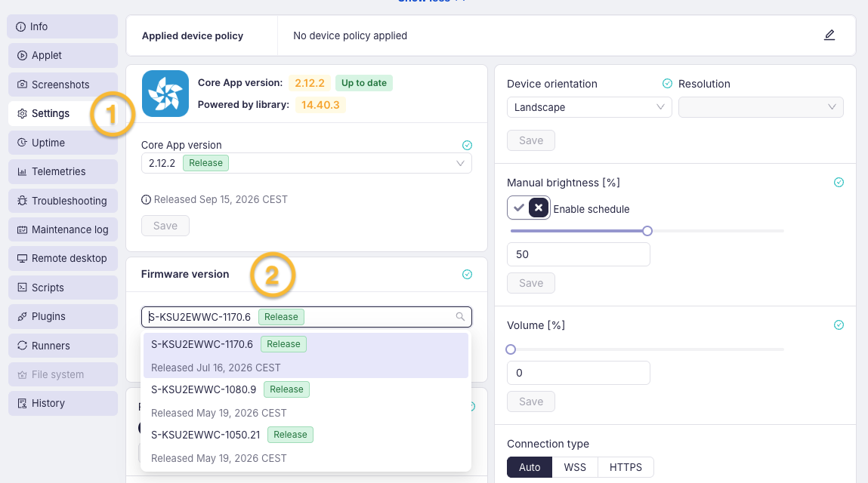Click the Core App pinwheel logo
Image resolution: width=868 pixels, height=483 pixels.
tap(165, 94)
